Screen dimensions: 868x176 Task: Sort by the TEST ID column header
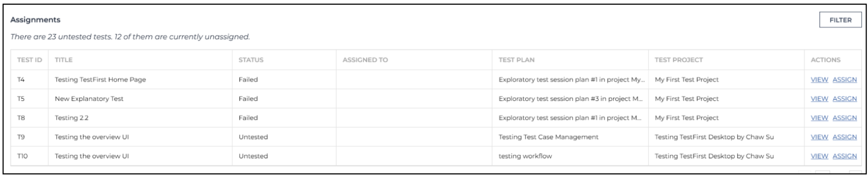tap(30, 60)
